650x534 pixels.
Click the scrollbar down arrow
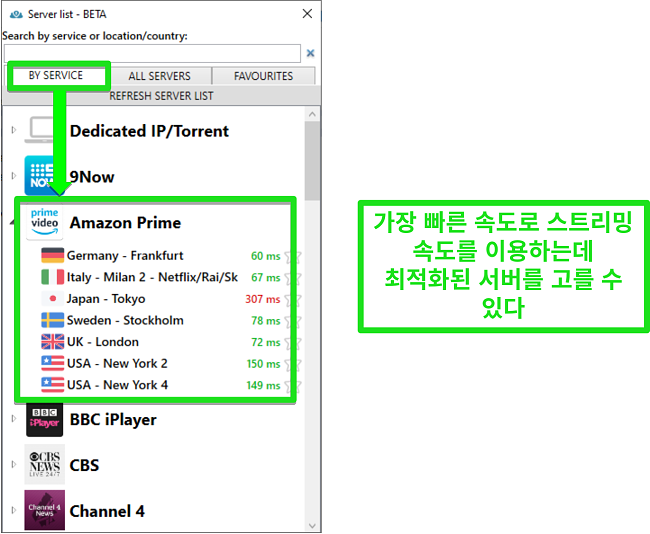pos(312,526)
